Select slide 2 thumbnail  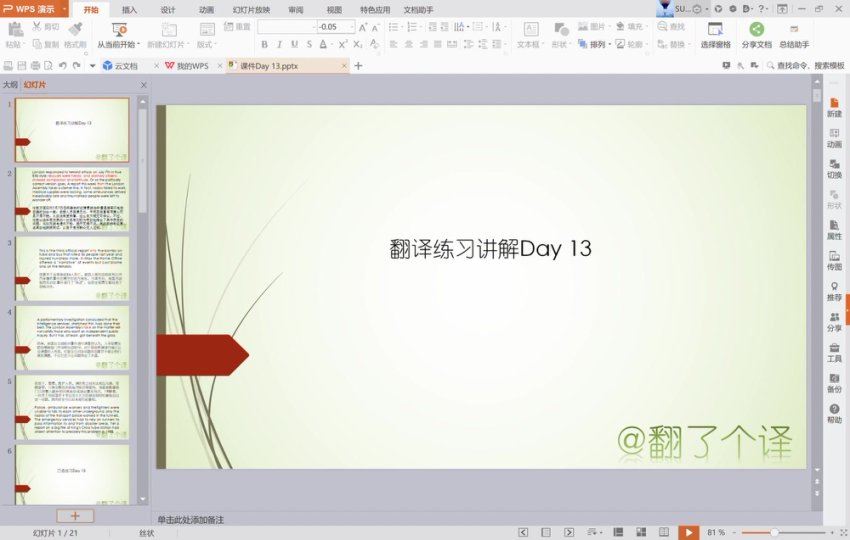(72, 199)
